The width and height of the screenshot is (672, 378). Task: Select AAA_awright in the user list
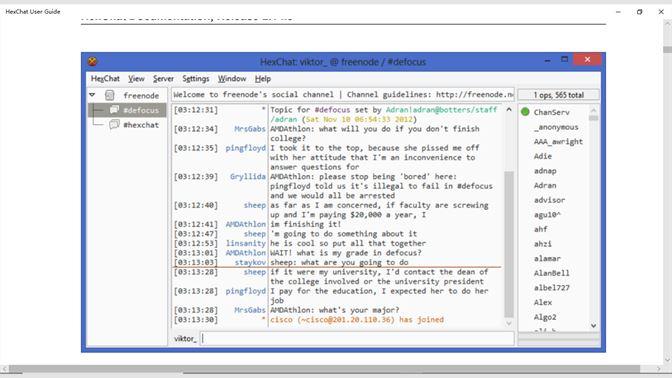pyautogui.click(x=558, y=141)
